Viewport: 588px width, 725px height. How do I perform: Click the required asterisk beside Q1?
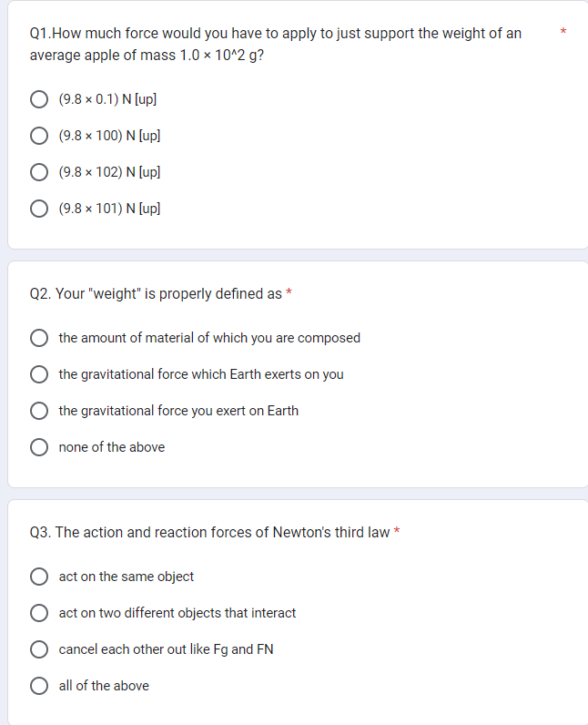(563, 32)
